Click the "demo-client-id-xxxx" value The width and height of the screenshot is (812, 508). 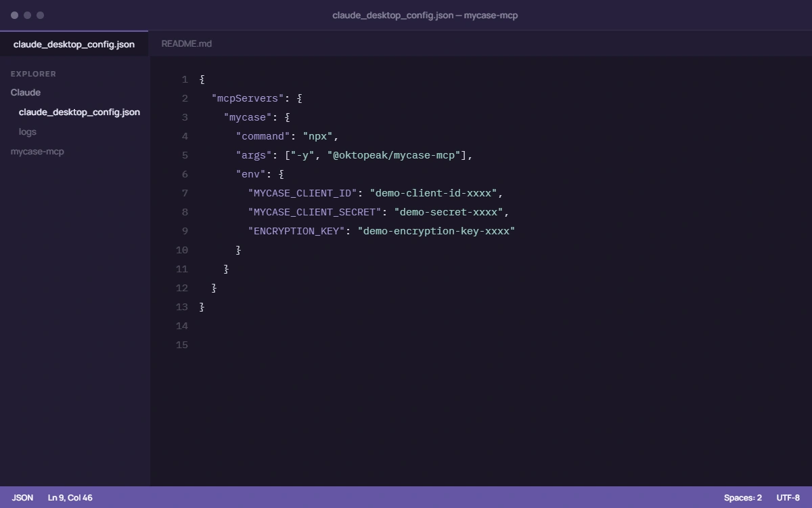(x=432, y=193)
